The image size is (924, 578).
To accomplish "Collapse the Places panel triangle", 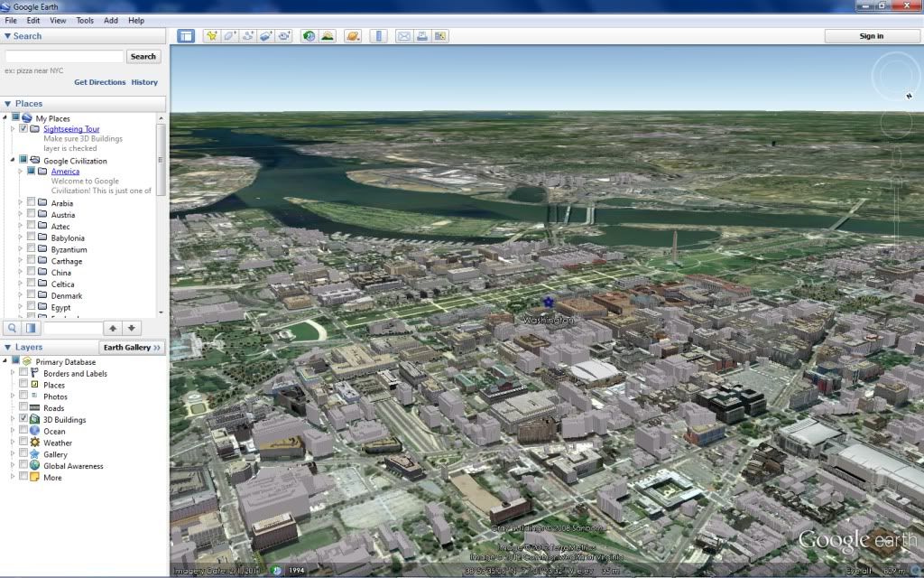I will click(x=7, y=103).
